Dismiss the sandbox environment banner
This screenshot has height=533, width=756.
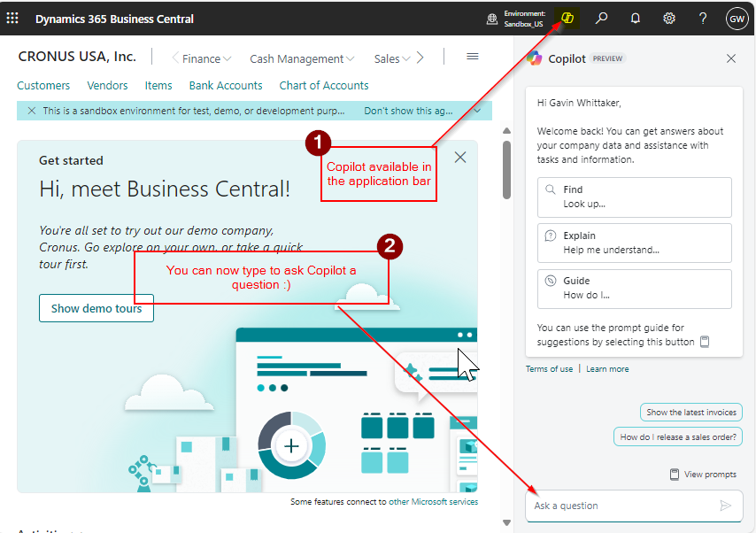tap(32, 110)
